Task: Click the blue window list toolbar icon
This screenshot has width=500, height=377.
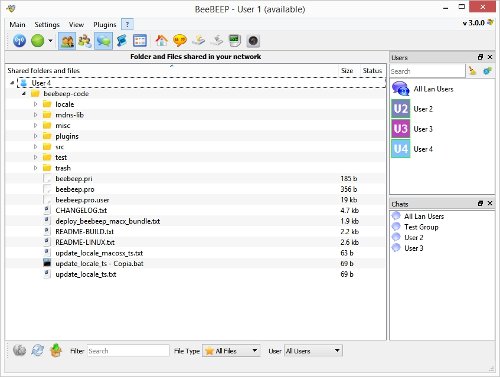Action: pos(140,41)
